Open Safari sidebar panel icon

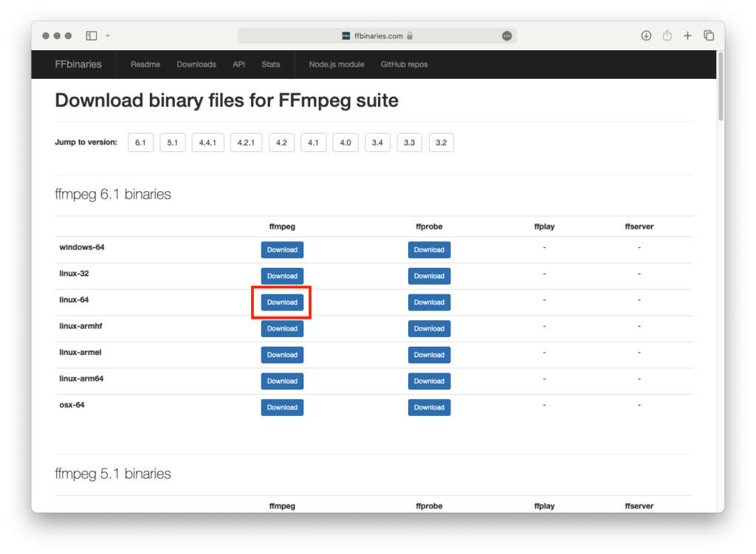[x=92, y=35]
